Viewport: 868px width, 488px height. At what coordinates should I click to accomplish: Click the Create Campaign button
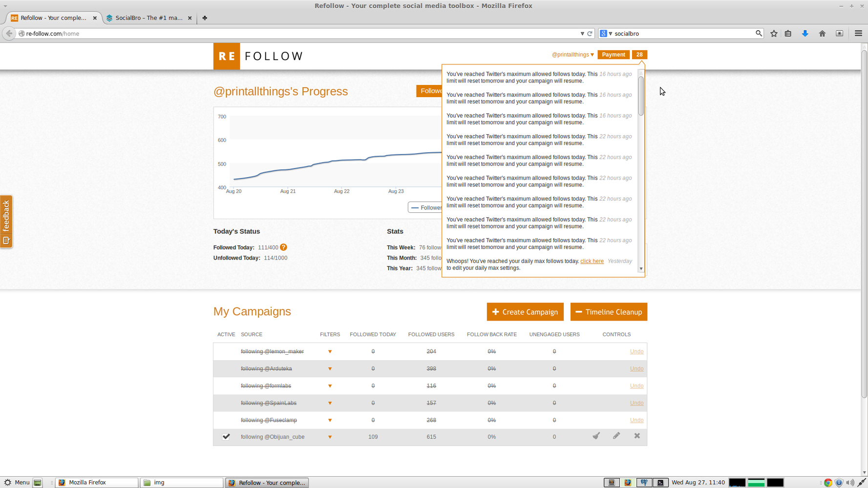pos(525,312)
